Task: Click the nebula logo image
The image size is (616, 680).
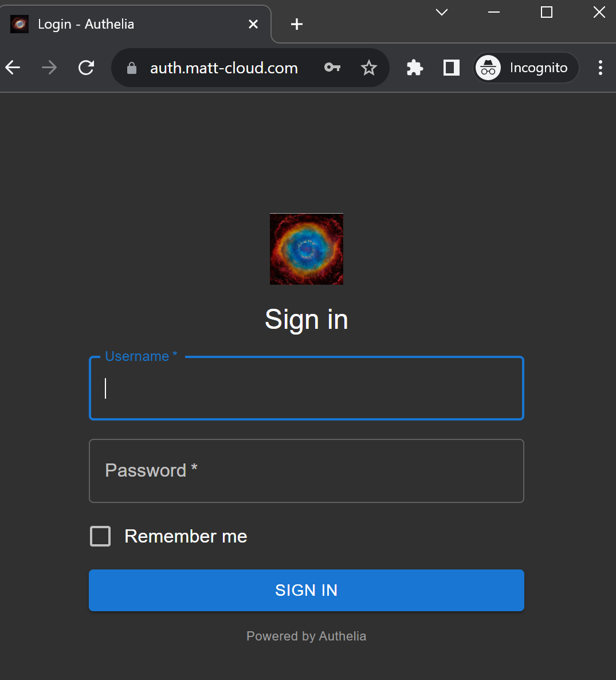Action: [307, 249]
